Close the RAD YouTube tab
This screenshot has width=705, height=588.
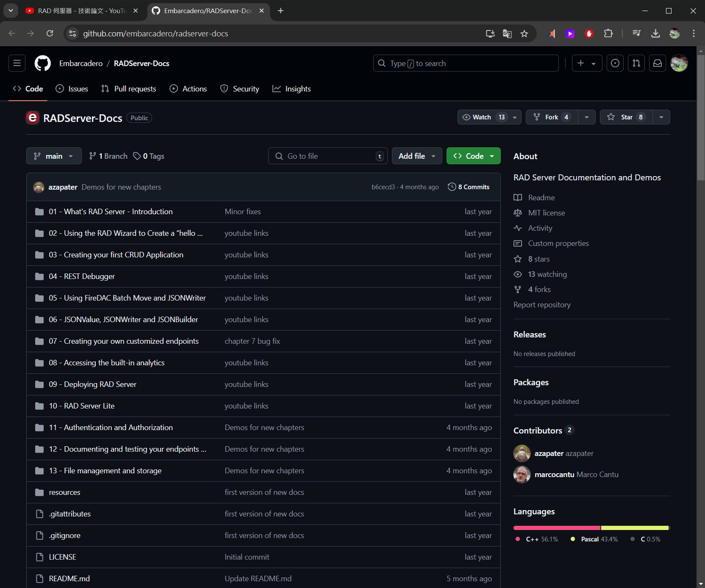click(x=136, y=11)
